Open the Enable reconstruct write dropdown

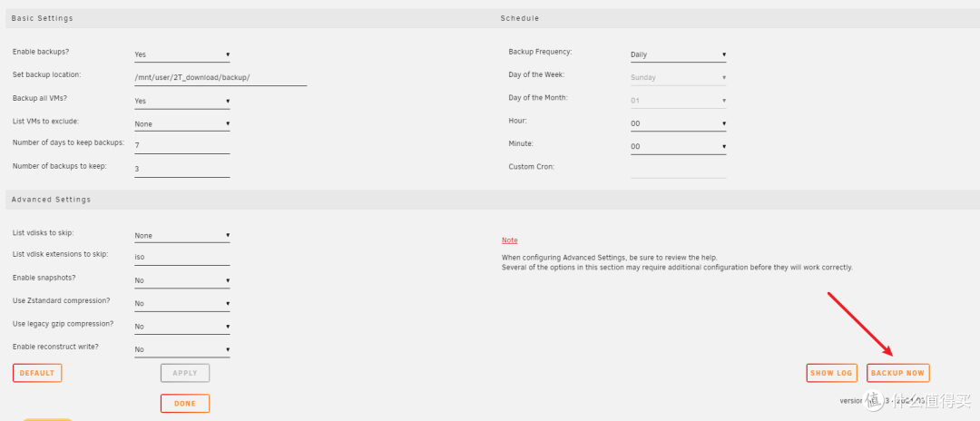(181, 348)
